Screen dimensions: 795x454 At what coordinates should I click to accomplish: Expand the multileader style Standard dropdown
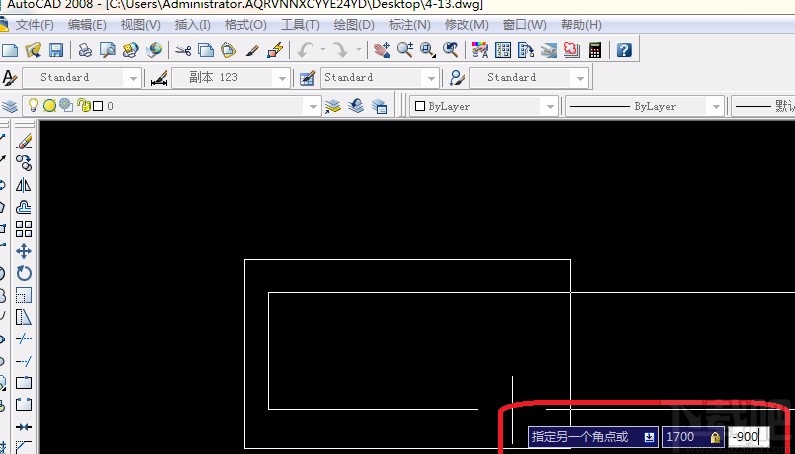tap(580, 79)
